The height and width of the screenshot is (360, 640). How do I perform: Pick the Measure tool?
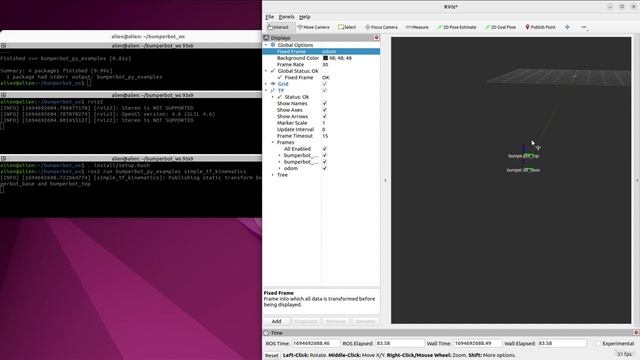tap(417, 27)
